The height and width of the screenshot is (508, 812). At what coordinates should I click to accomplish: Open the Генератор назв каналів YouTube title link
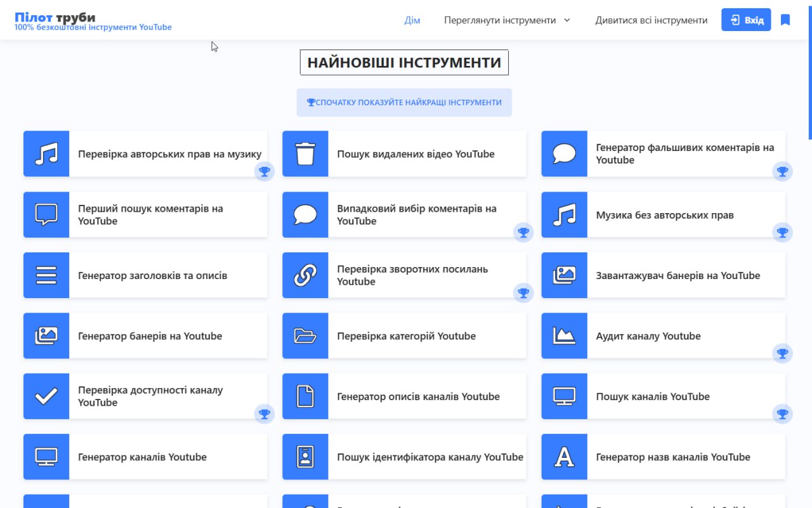pos(673,457)
